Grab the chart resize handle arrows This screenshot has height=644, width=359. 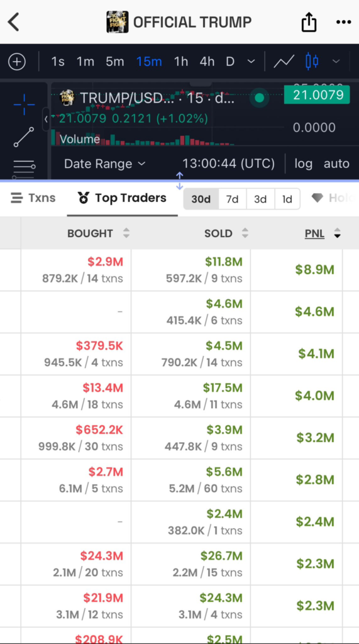[x=180, y=181]
